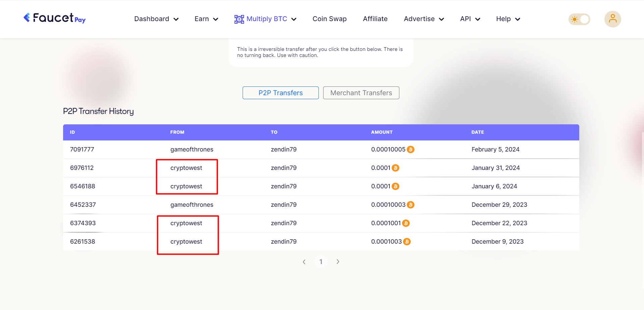Select transfer ID 6976112
The height and width of the screenshot is (310, 644).
82,168
